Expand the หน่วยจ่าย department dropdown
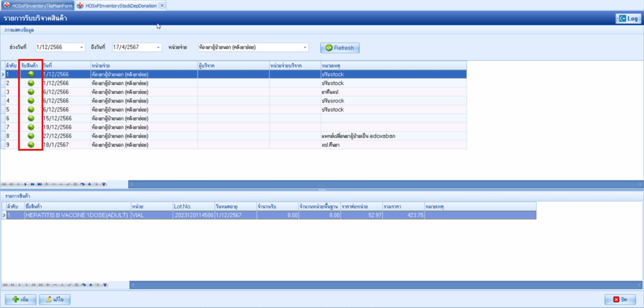This screenshot has width=644, height=308. coord(305,48)
